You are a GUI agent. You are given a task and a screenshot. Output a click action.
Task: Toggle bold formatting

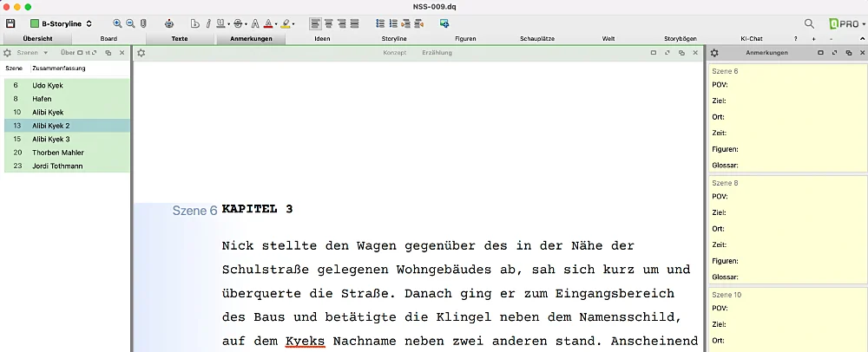coord(194,23)
